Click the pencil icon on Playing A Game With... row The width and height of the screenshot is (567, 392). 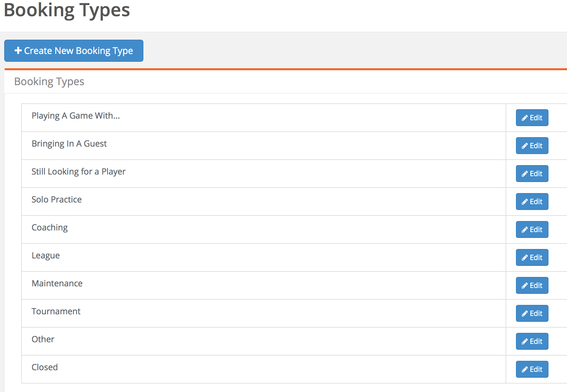coord(524,118)
